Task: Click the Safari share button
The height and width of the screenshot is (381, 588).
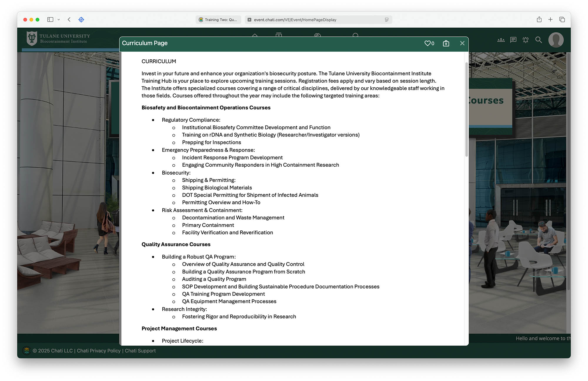Action: point(539,20)
